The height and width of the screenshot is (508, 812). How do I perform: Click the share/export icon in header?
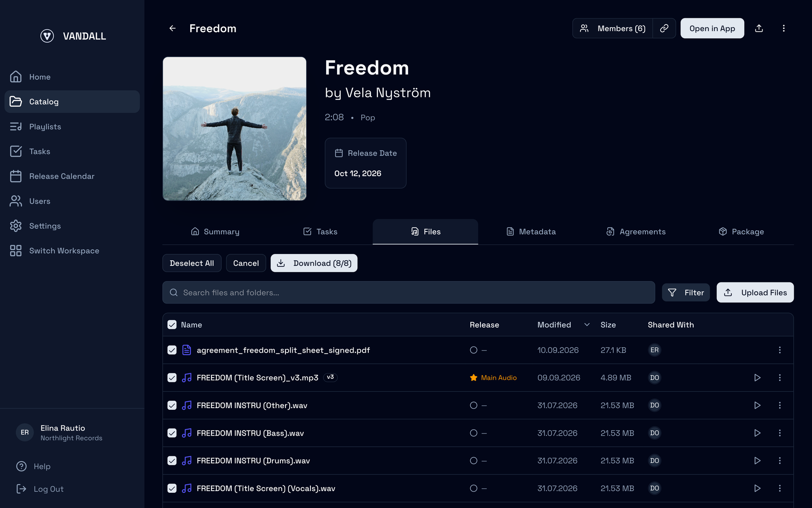759,28
